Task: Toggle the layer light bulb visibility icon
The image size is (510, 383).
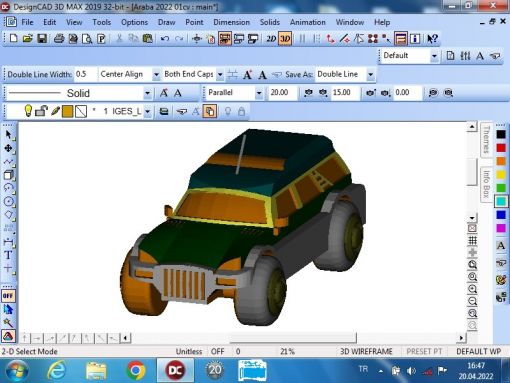Action: pos(28,111)
